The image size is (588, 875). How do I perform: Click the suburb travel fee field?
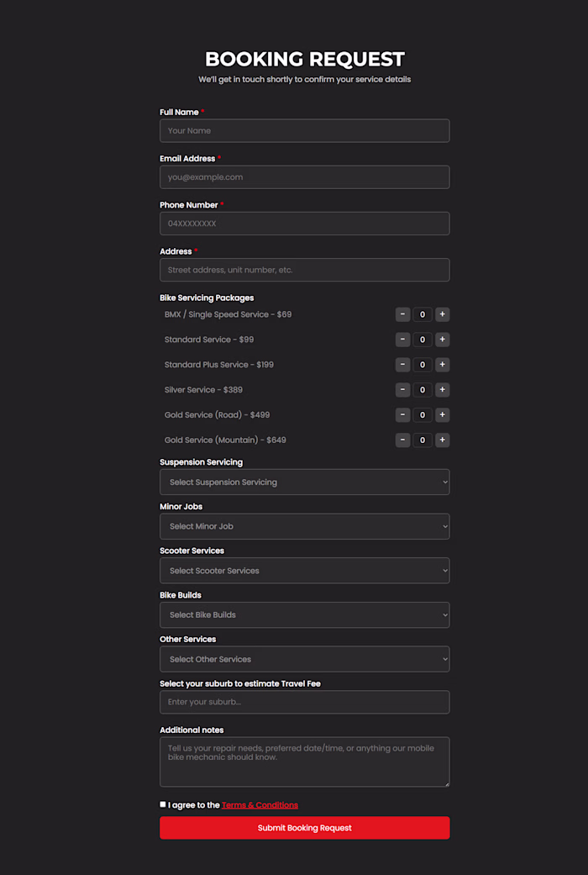304,702
